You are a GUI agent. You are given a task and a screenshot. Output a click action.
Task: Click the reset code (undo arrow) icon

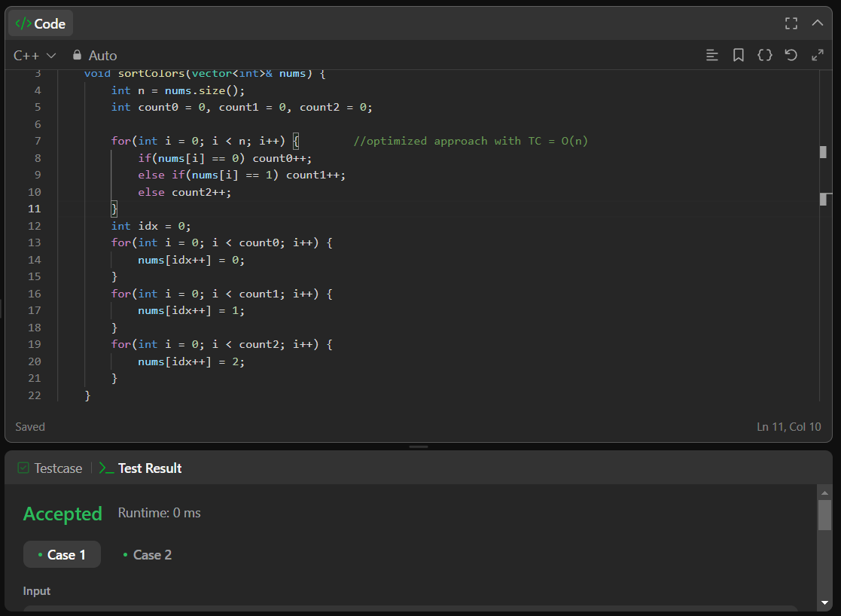(791, 55)
